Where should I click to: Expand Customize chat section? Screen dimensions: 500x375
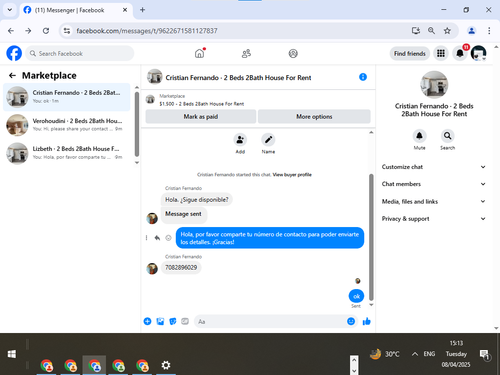tap(434, 167)
